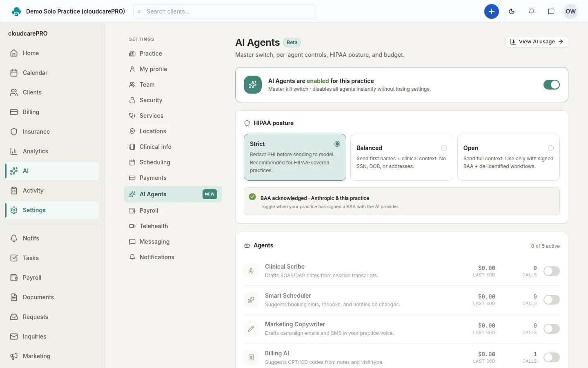Click the Beta badge next to AI Agents
588x368 pixels.
[292, 43]
